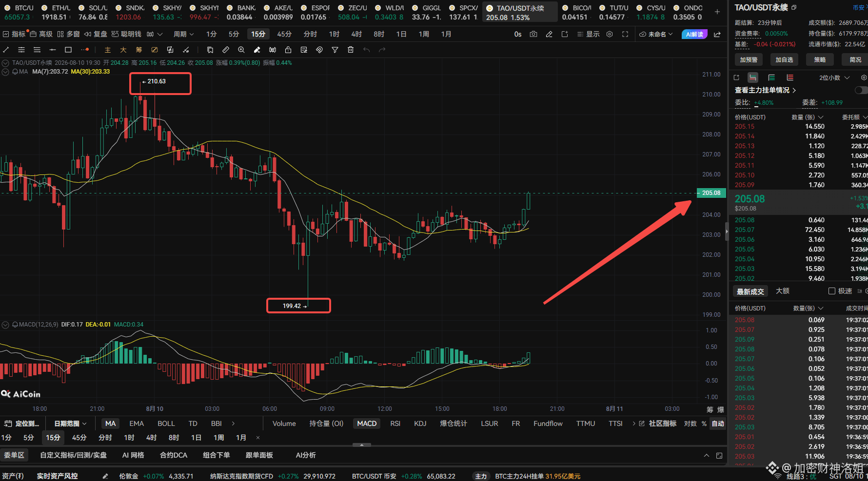Toggle MACD indicator visibility
868x481 pixels.
tap(5, 325)
